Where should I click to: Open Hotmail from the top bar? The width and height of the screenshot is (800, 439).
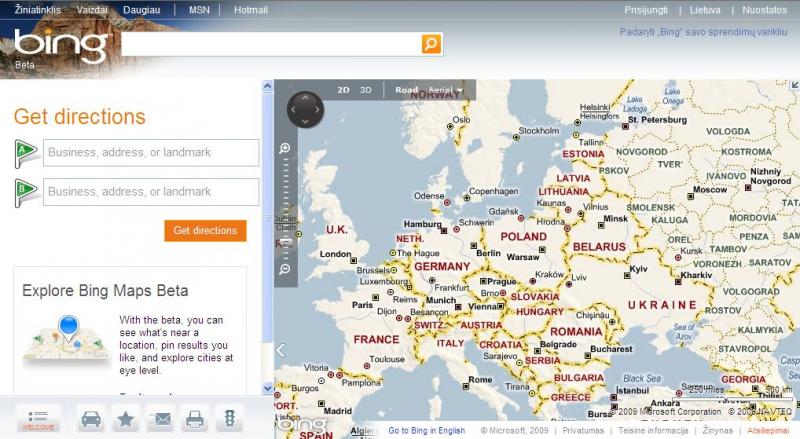[251, 10]
